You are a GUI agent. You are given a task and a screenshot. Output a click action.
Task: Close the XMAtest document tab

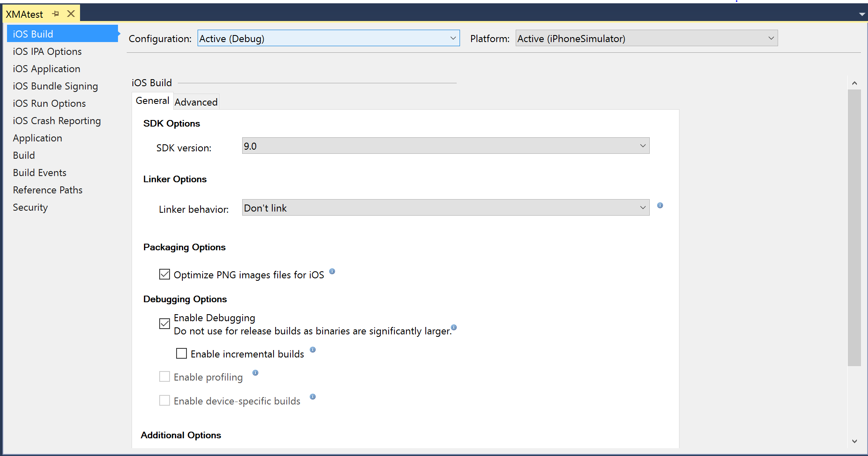pos(71,14)
